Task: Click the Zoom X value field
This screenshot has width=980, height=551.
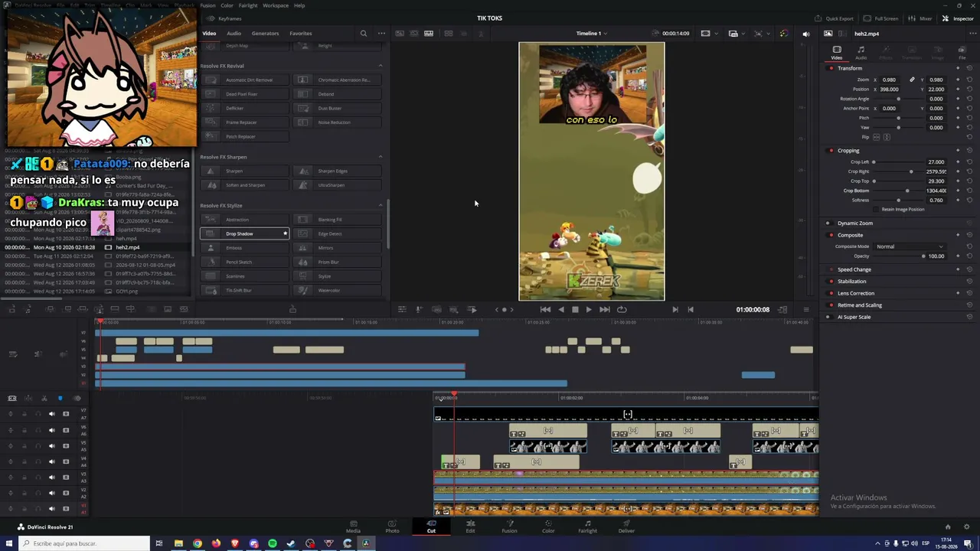Action: pyautogui.click(x=889, y=80)
